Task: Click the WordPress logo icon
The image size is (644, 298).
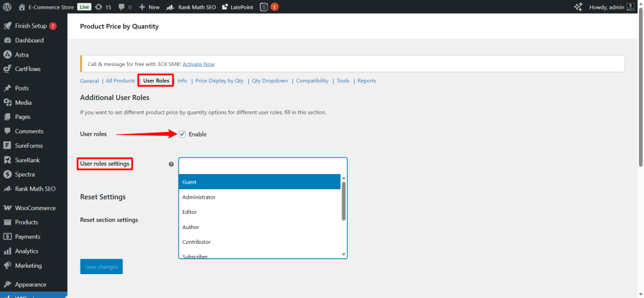Action: click(x=7, y=7)
